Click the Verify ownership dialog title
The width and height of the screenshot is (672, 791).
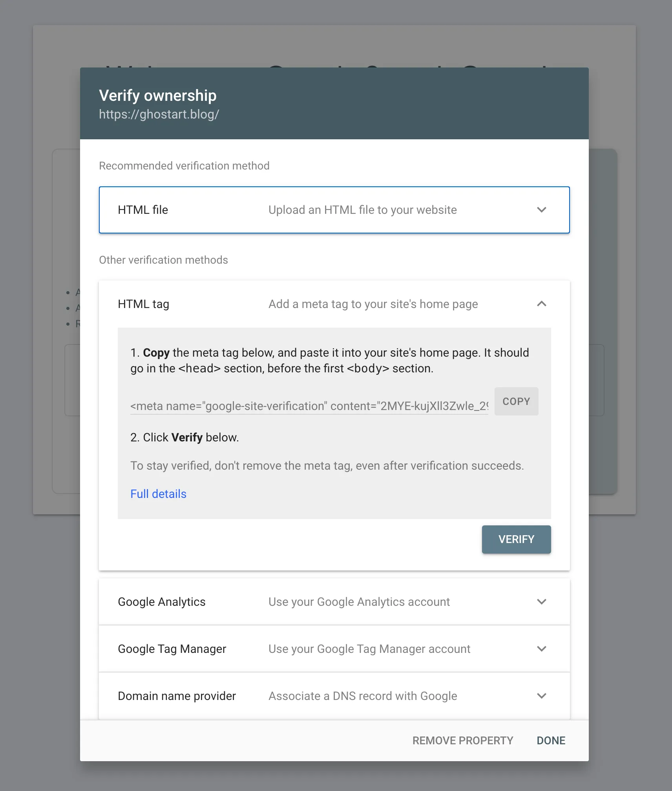(x=158, y=96)
